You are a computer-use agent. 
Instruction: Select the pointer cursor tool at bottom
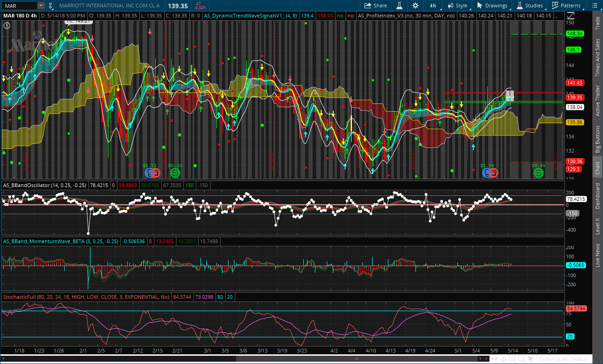coord(531,358)
